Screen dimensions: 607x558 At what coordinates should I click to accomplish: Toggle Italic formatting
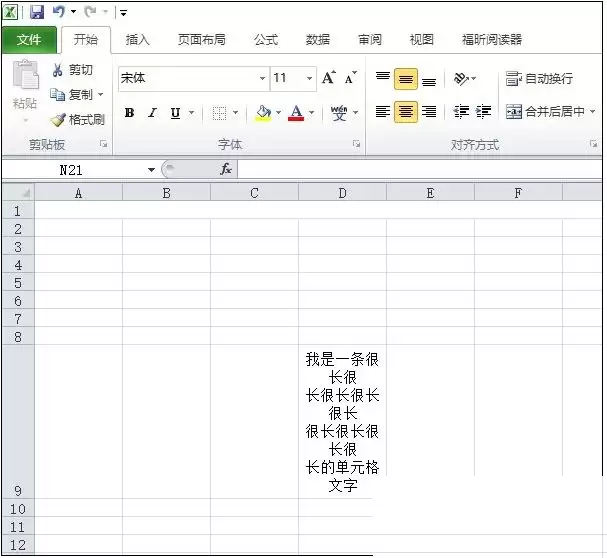153,113
